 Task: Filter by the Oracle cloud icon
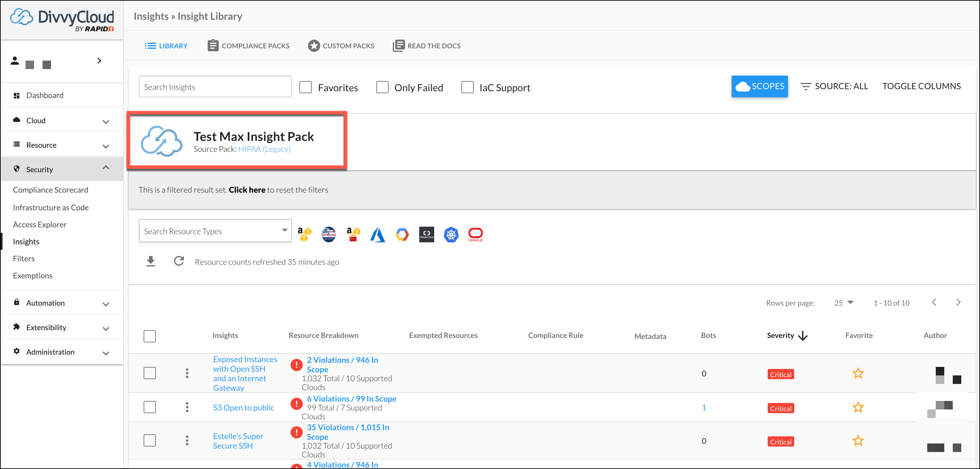coord(476,234)
